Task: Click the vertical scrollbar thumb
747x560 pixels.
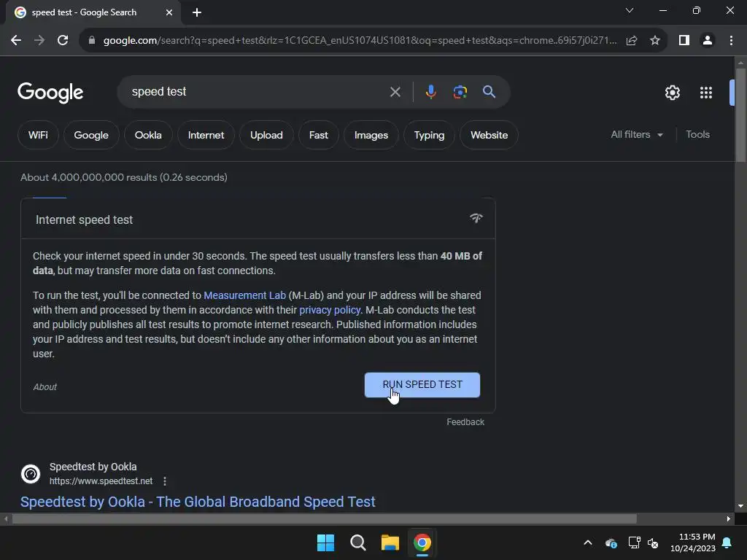Action: (x=740, y=115)
